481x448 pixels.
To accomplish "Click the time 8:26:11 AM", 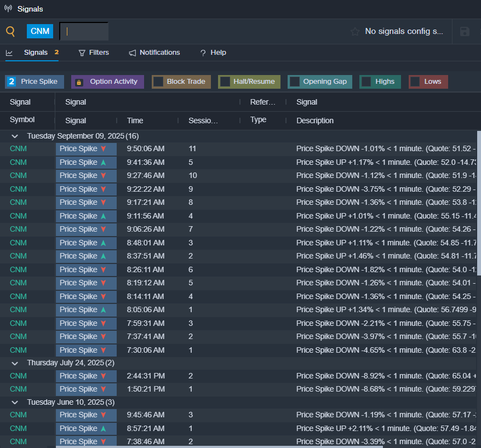I will point(145,270).
